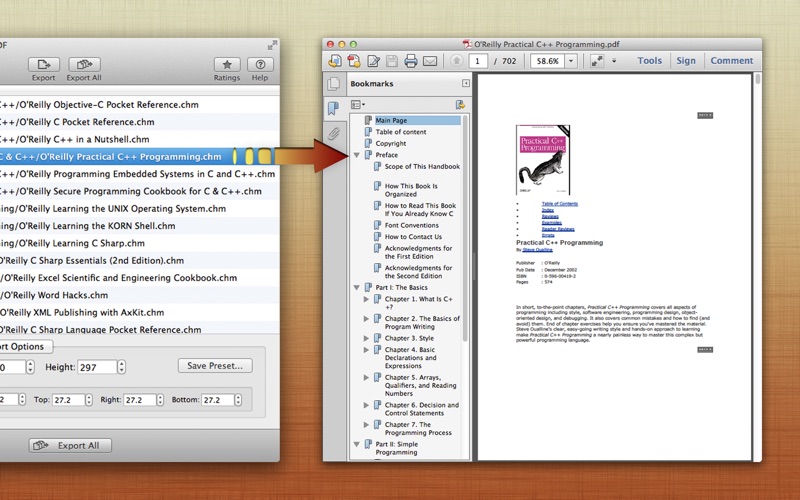Open the Sign pane

pyautogui.click(x=686, y=61)
